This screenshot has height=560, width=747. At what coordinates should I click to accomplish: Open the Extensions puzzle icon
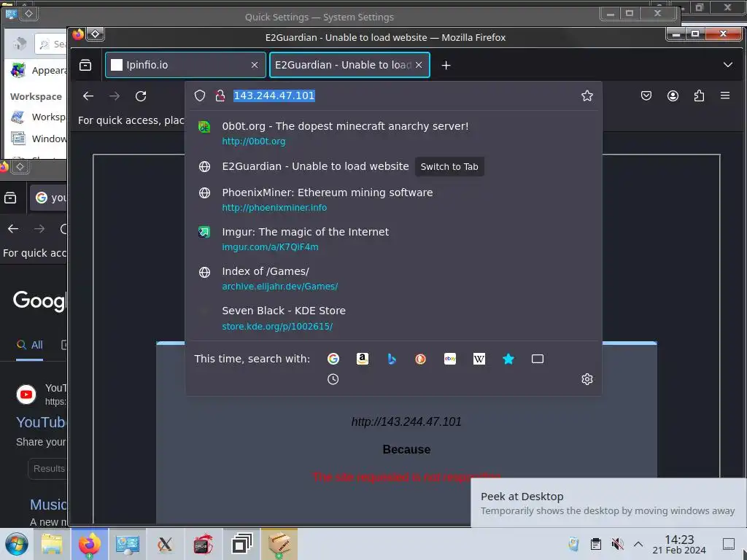[699, 96]
